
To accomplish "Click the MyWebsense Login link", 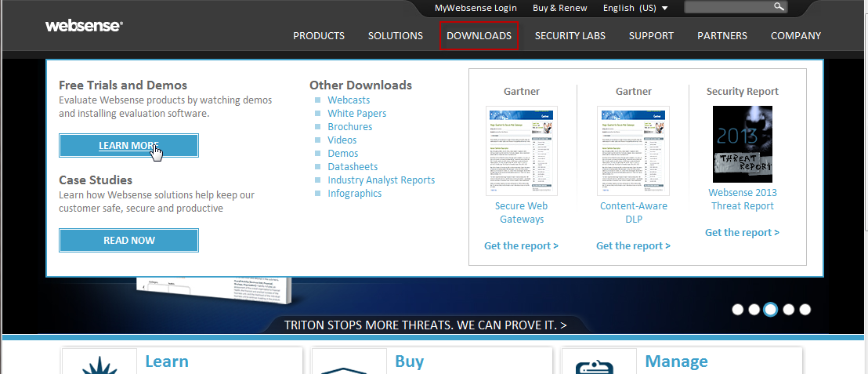I will point(476,8).
